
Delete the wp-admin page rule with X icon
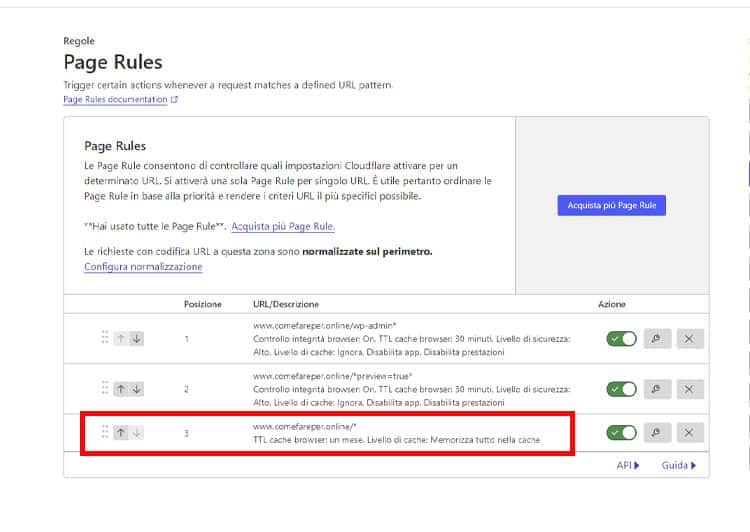click(x=689, y=338)
